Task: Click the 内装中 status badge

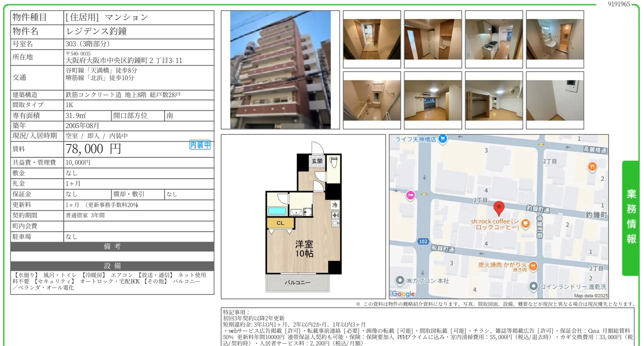Action: [x=200, y=145]
